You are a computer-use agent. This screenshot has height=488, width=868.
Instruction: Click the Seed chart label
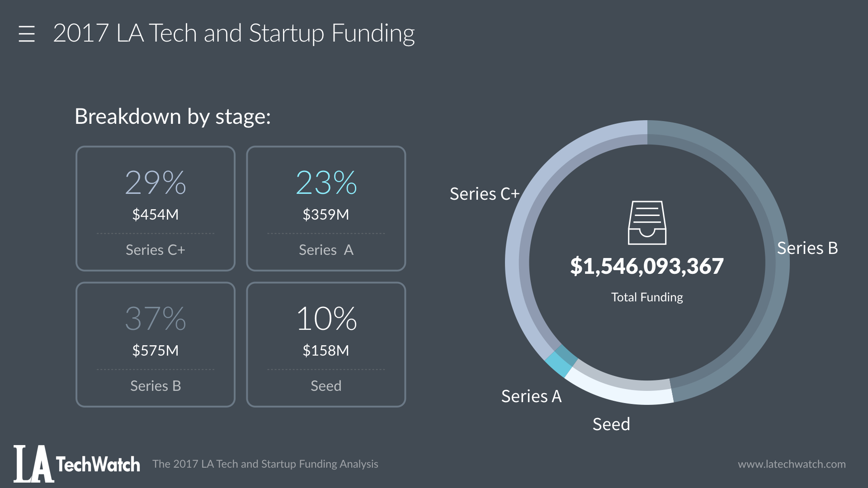611,424
